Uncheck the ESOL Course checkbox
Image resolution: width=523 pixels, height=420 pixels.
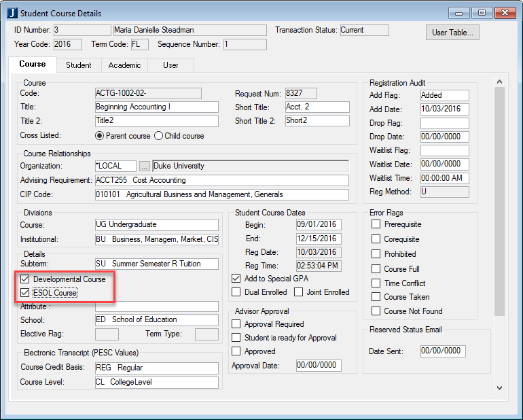[x=25, y=293]
